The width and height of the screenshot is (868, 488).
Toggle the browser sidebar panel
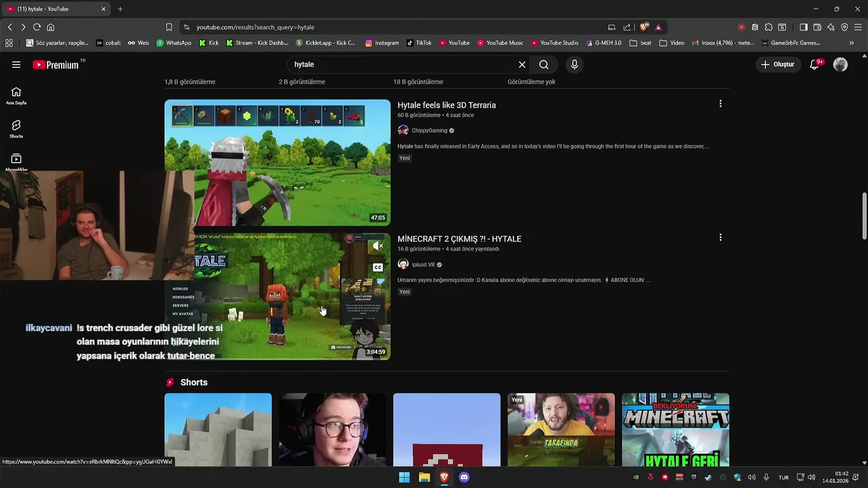(x=804, y=27)
